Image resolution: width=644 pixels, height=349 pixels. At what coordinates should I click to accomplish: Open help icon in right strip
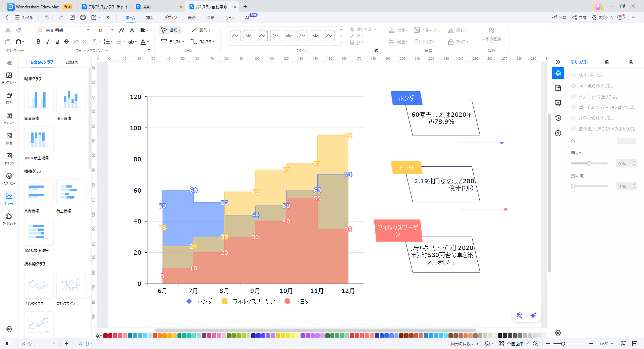(x=558, y=133)
